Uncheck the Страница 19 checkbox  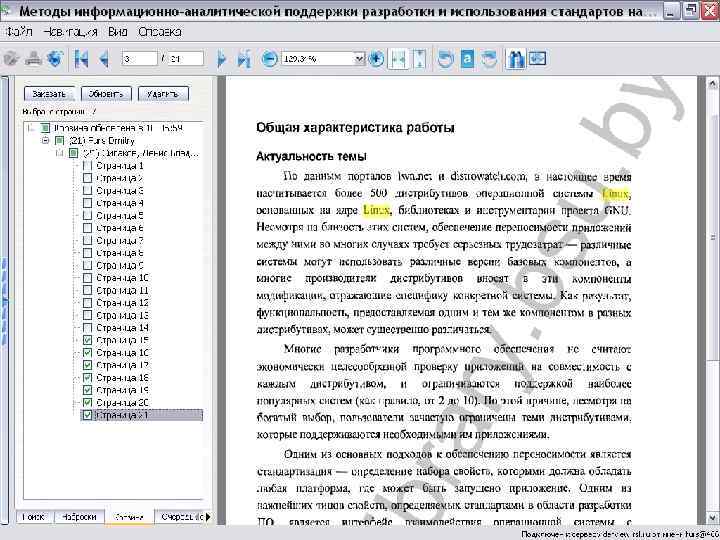87,390
